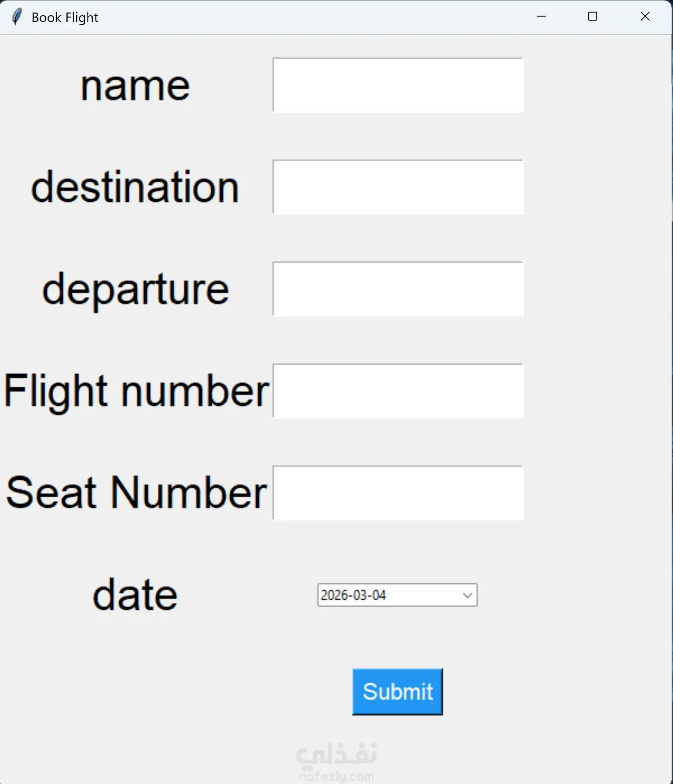The width and height of the screenshot is (673, 784).
Task: Click the "name" label text
Action: click(x=135, y=86)
